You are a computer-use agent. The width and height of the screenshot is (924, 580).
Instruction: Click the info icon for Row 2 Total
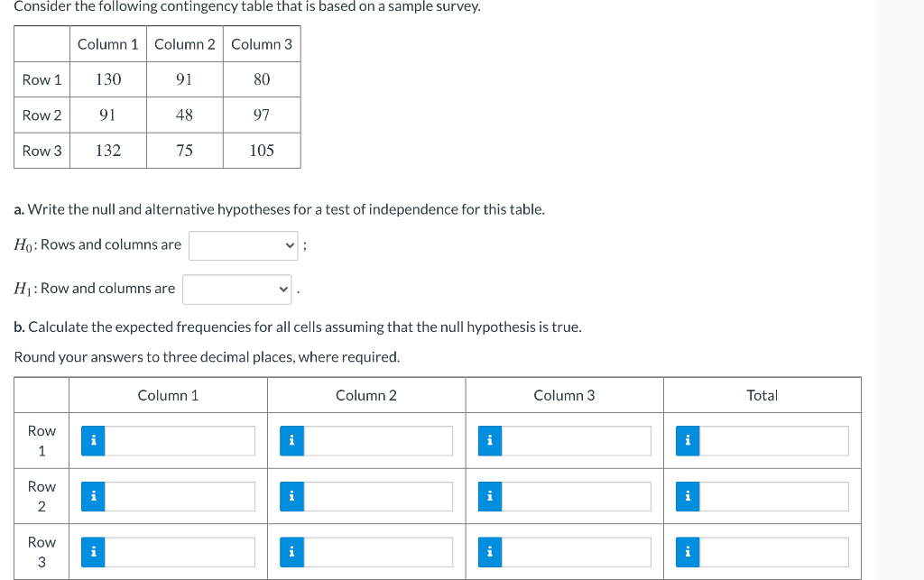point(688,496)
